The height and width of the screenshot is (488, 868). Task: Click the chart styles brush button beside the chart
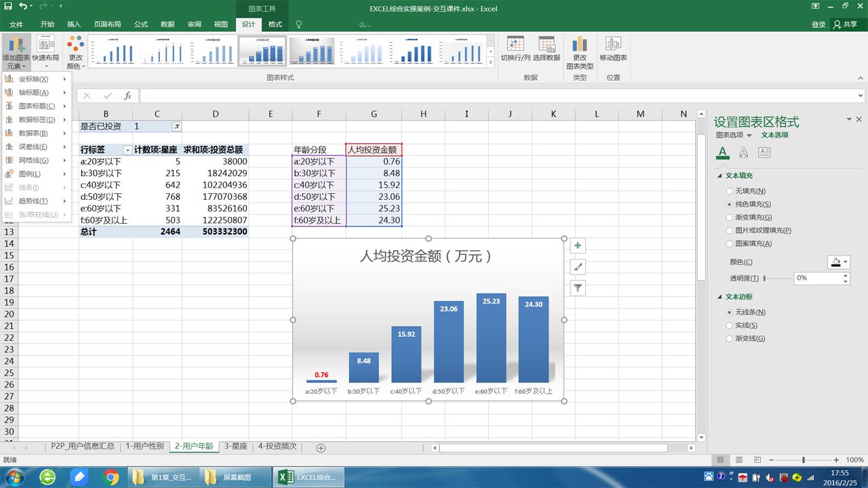578,267
